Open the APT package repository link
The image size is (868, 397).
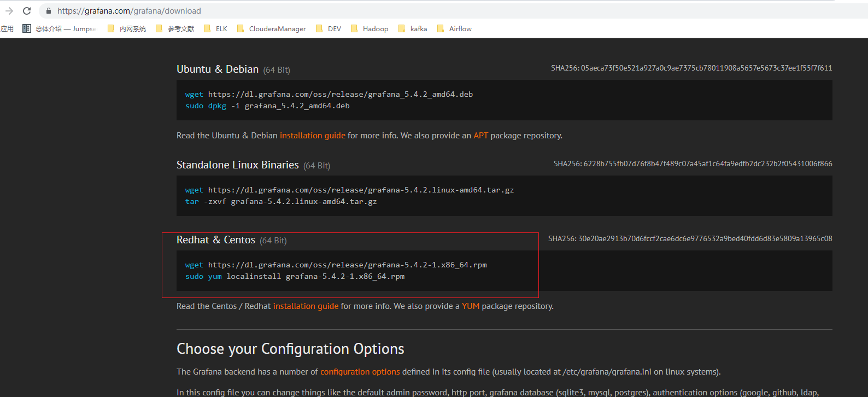point(481,136)
